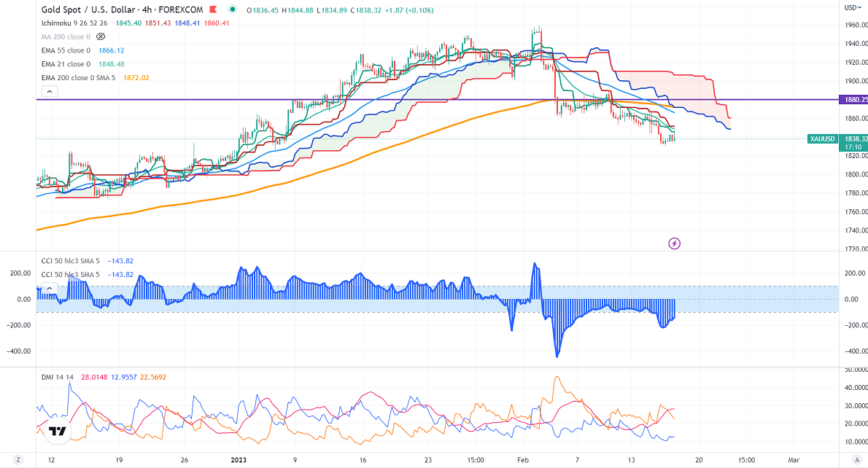Show the hidden MA 200 indicator
868x468 pixels.
(101, 36)
